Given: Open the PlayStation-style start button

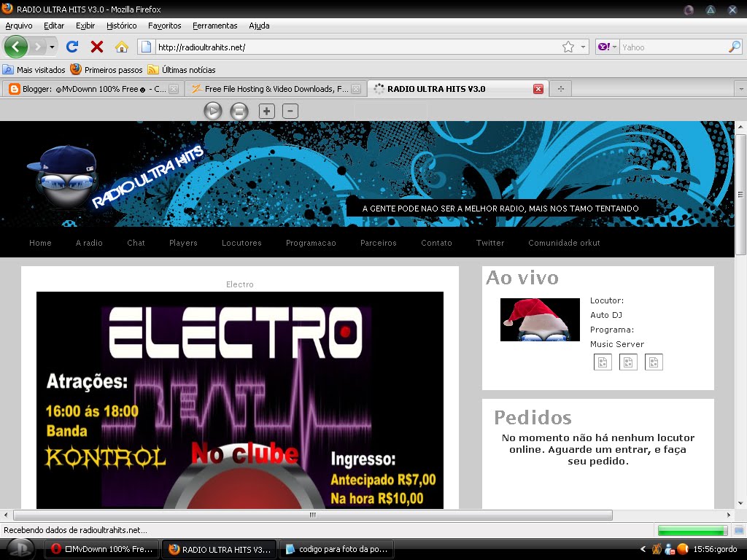Looking at the screenshot, I should coord(19,549).
